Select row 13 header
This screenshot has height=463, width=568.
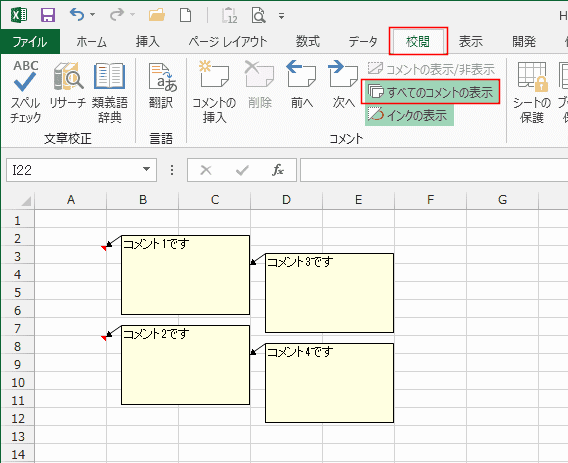click(x=17, y=436)
